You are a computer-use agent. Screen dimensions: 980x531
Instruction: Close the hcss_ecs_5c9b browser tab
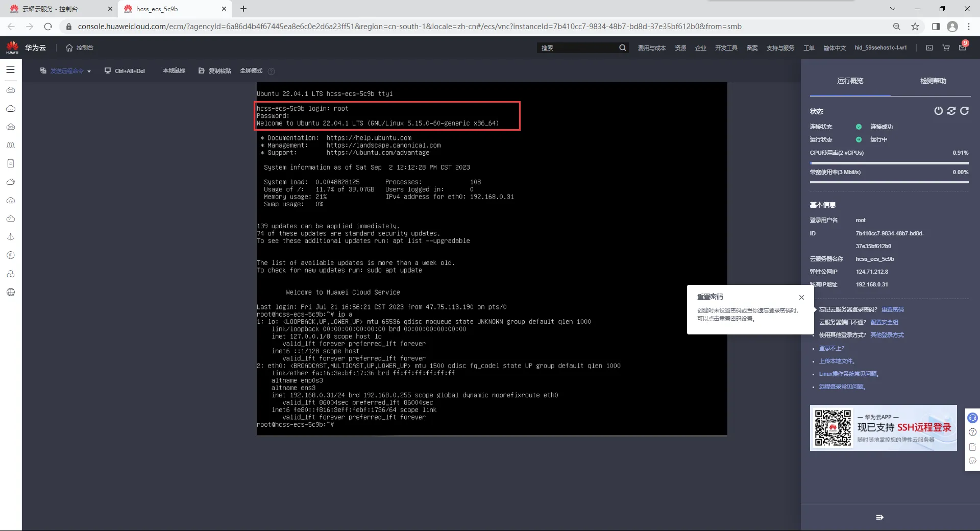coord(224,9)
